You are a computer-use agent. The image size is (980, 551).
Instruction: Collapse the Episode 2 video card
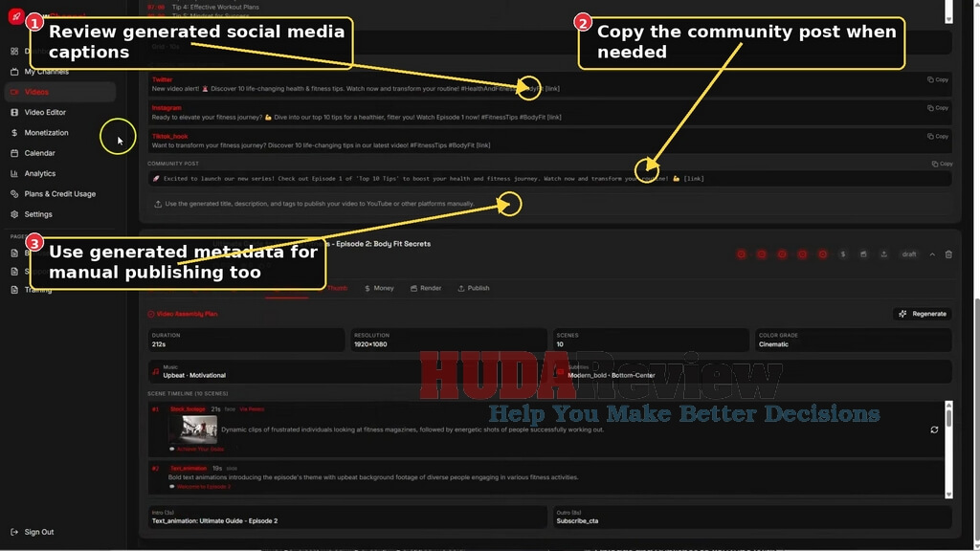(932, 254)
